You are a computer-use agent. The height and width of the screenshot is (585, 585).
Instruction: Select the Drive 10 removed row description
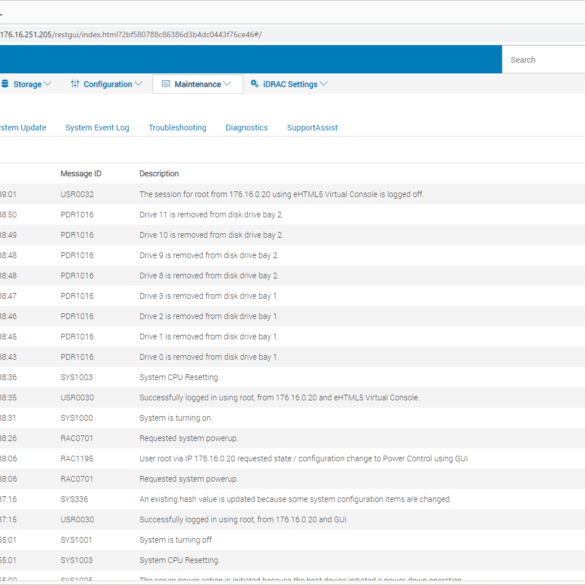click(211, 235)
